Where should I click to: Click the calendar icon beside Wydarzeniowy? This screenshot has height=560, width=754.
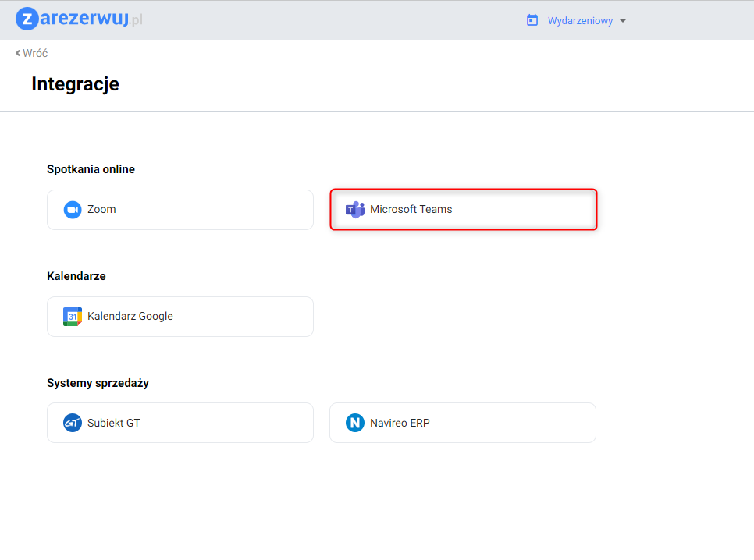pyautogui.click(x=532, y=20)
